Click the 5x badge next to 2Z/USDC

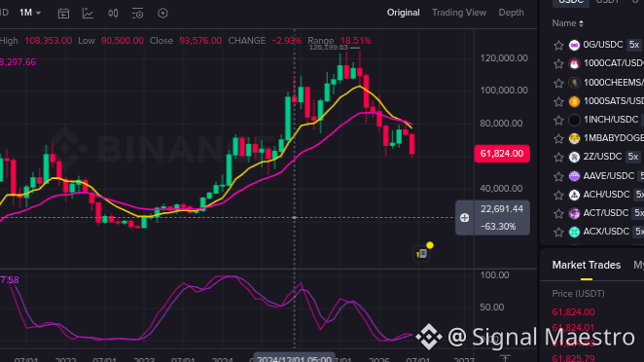pos(633,157)
